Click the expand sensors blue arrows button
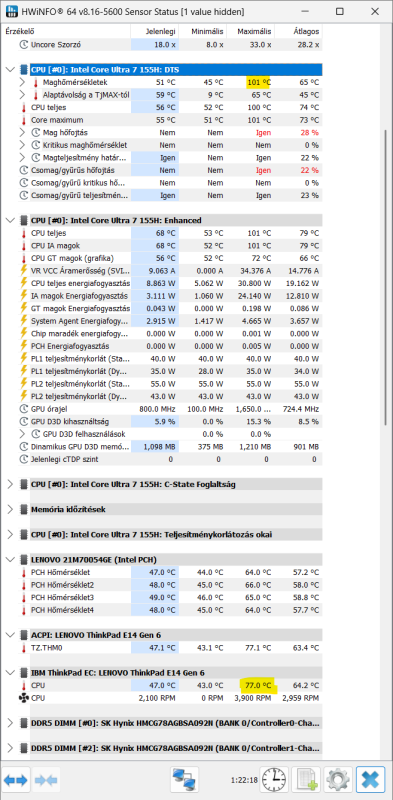Viewport: 393px width, 800px height. (16, 779)
